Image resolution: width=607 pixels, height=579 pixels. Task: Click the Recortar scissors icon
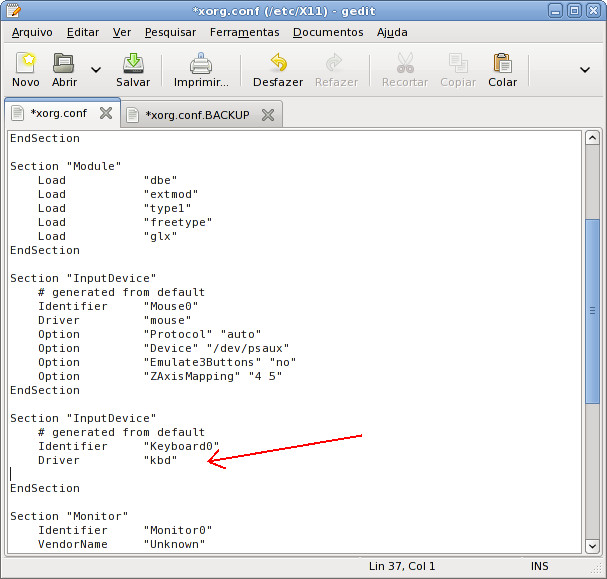point(405,63)
